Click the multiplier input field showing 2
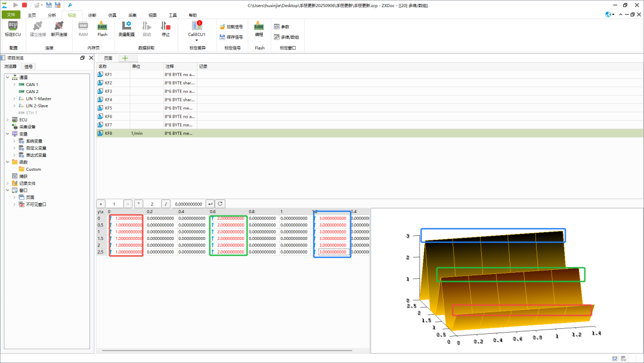This screenshot has width=644, height=363. pos(152,204)
